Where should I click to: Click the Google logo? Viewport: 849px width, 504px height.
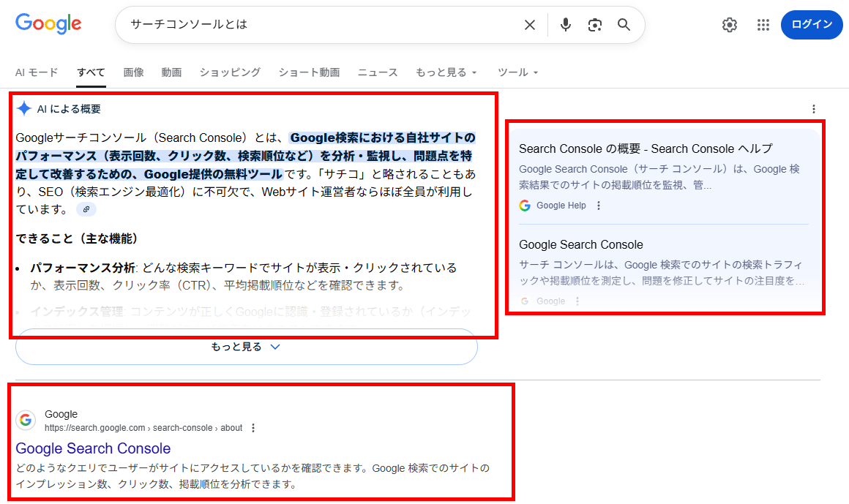[48, 23]
